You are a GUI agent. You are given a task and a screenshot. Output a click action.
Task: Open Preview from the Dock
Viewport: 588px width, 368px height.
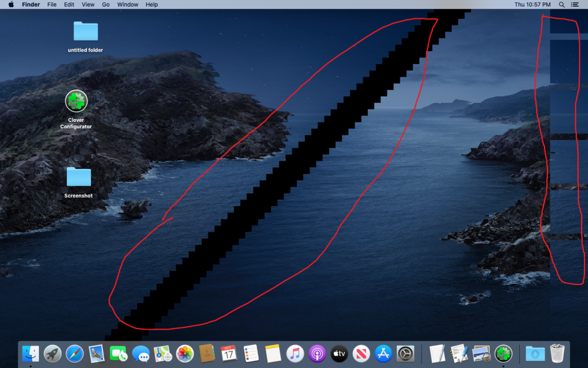tap(481, 354)
